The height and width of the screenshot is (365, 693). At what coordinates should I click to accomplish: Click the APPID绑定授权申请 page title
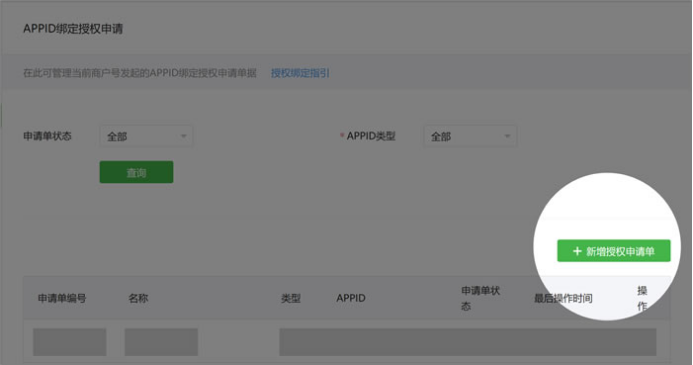(73, 29)
